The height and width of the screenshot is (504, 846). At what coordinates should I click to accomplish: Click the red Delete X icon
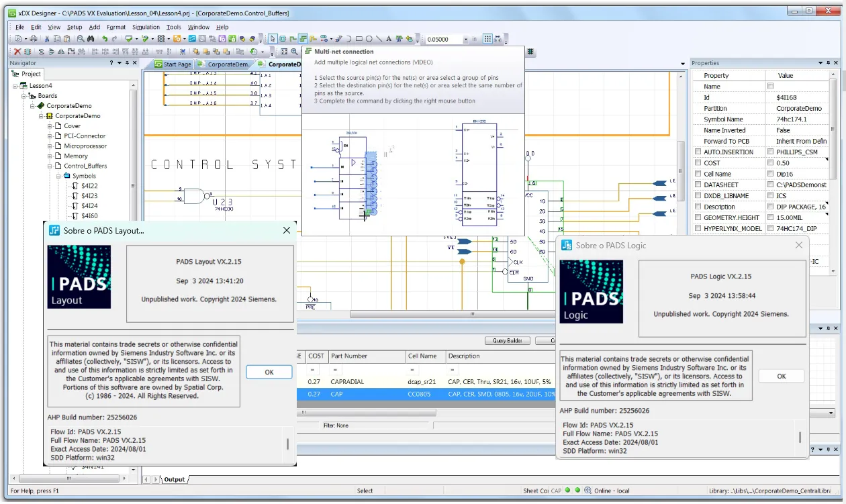point(17,52)
